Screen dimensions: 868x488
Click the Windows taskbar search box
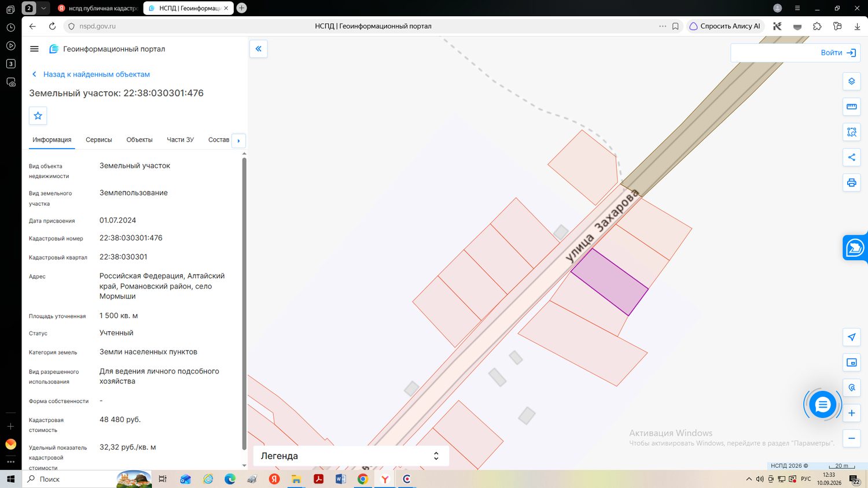pos(68,479)
